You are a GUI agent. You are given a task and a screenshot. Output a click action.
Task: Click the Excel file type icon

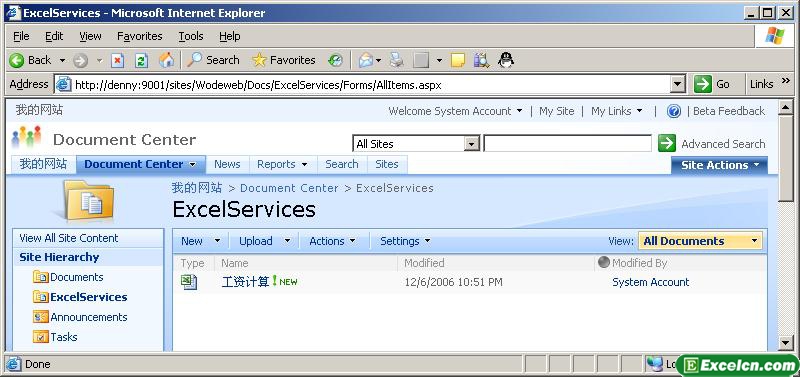coord(189,282)
